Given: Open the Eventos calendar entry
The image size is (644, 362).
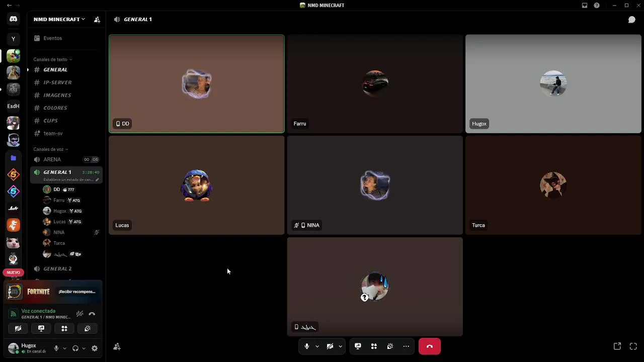Looking at the screenshot, I should 66,38.
